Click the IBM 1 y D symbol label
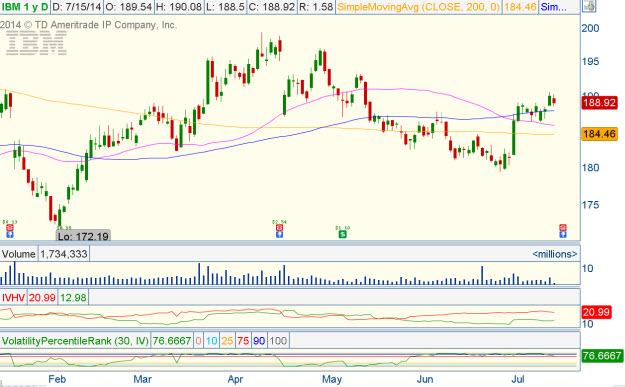Image resolution: width=625 pixels, height=387 pixels. [x=25, y=7]
